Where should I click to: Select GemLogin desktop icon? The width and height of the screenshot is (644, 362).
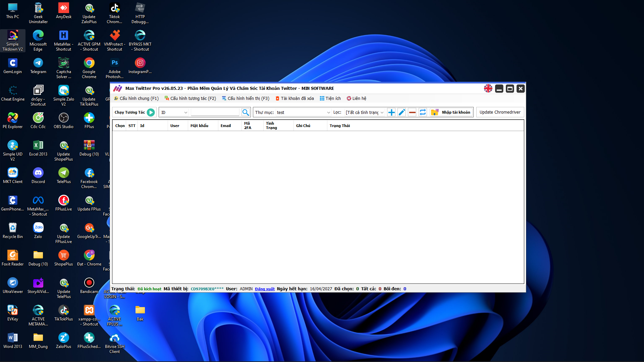coord(13,66)
